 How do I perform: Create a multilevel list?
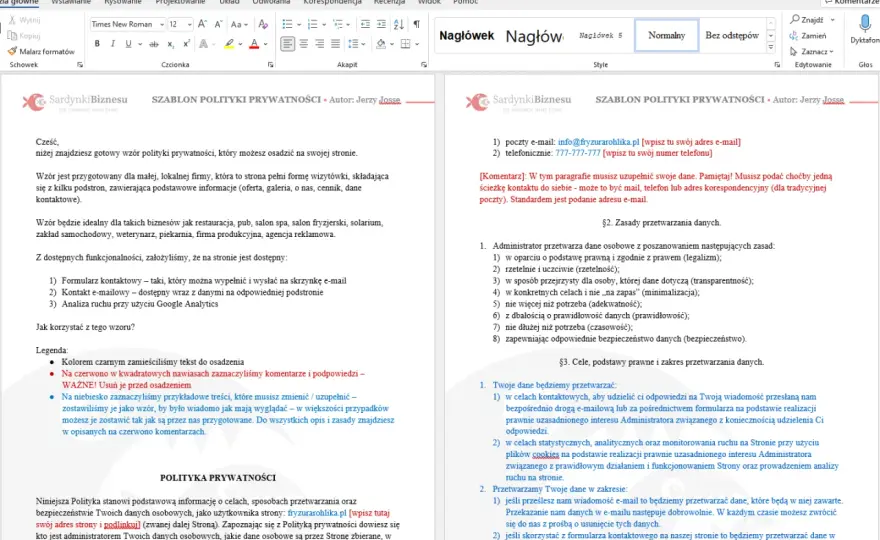338,24
